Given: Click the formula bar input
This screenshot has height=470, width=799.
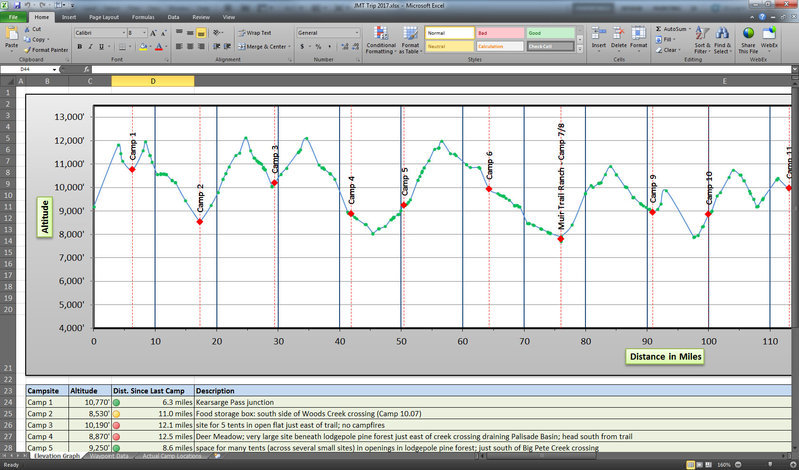Looking at the screenshot, I should 441,69.
